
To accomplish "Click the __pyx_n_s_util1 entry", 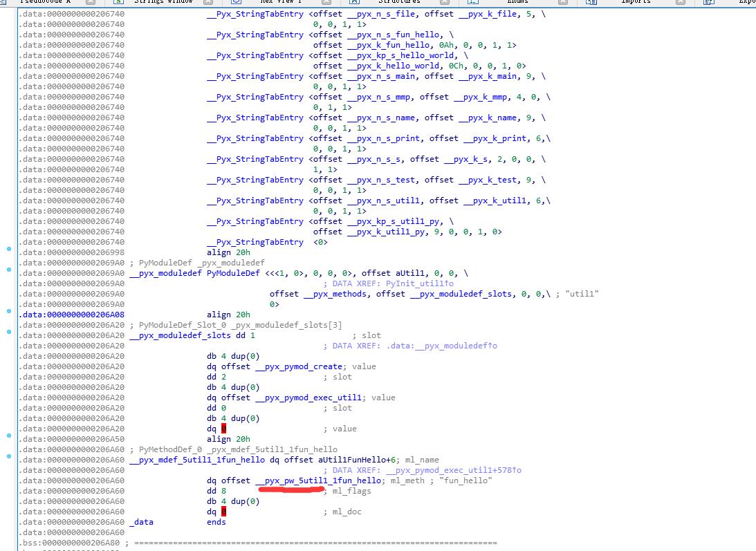I will (x=383, y=200).
